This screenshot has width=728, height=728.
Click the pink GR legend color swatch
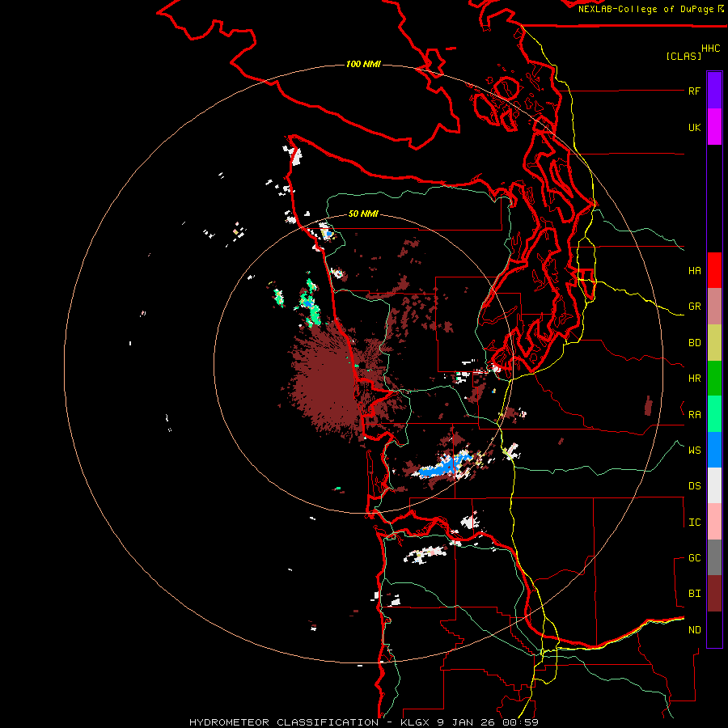pyautogui.click(x=714, y=306)
